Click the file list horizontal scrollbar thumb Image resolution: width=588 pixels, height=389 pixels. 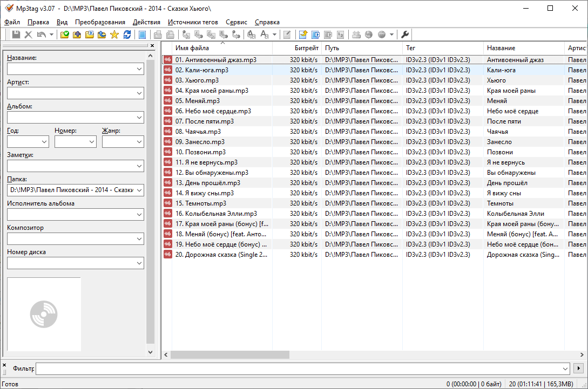pyautogui.click(x=230, y=354)
